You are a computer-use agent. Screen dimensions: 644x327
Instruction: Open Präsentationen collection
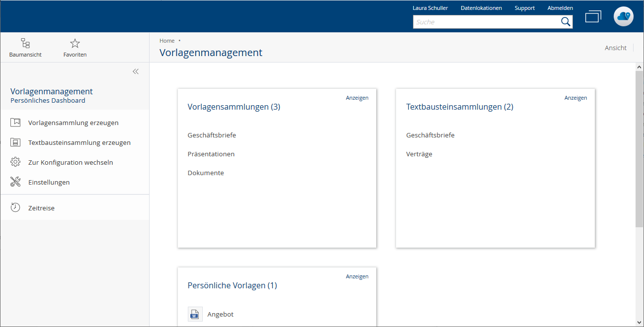(211, 154)
